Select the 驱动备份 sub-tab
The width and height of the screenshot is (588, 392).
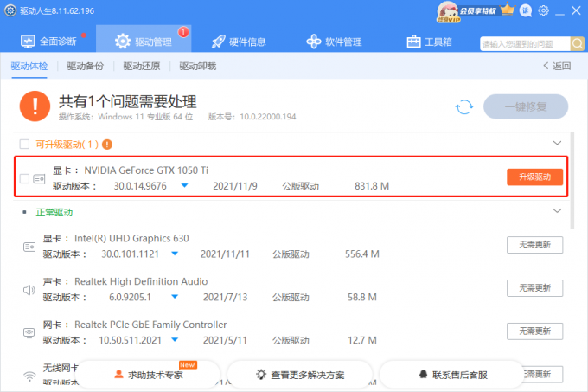[x=85, y=67]
